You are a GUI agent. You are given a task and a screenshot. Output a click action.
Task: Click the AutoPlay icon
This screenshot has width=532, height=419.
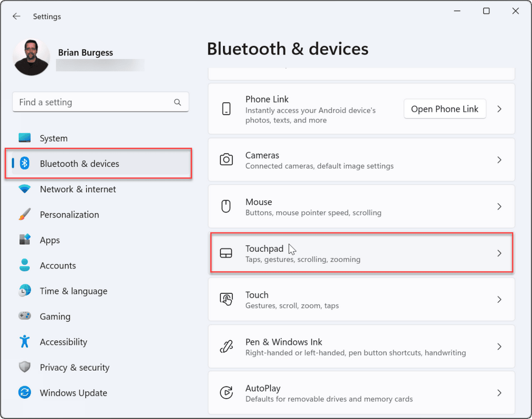click(226, 393)
